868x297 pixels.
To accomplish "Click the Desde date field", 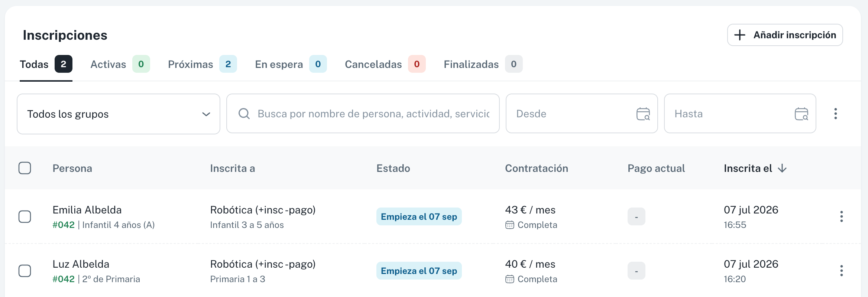I will (x=582, y=114).
